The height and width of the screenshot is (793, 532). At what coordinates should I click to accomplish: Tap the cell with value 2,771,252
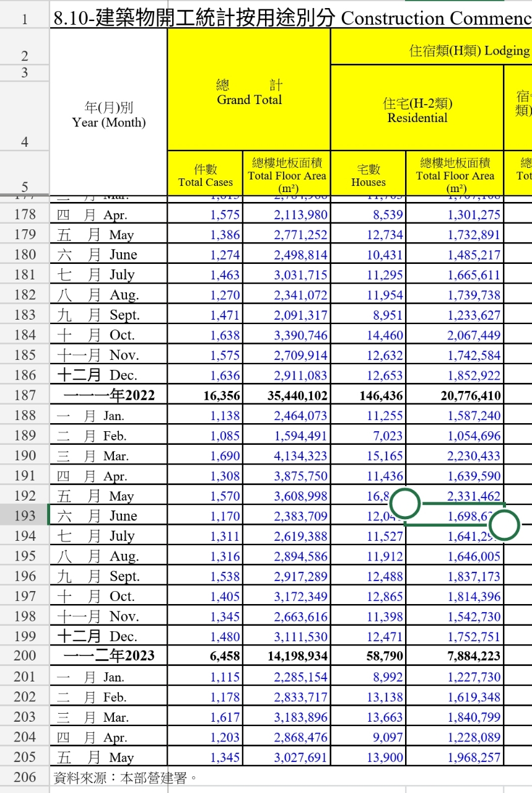tap(287, 234)
